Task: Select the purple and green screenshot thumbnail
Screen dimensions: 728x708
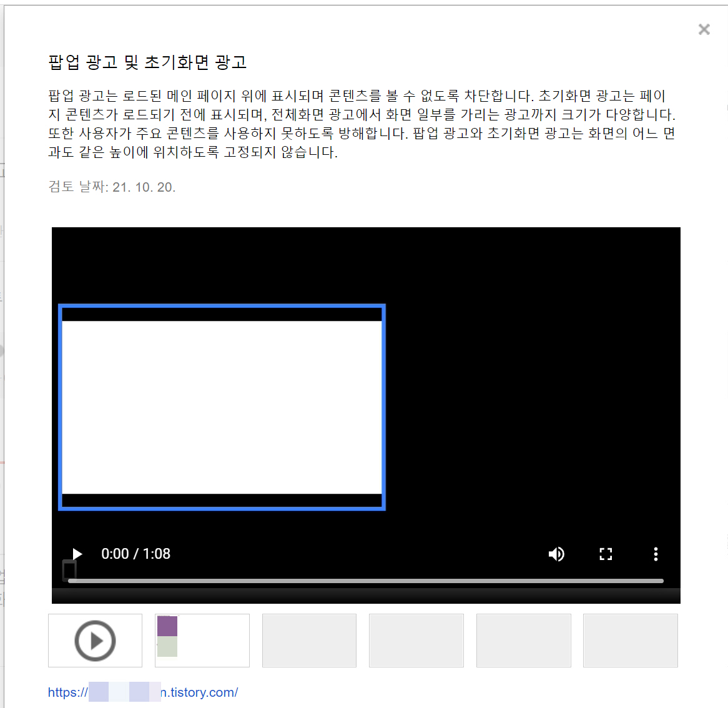Action: tap(202, 641)
